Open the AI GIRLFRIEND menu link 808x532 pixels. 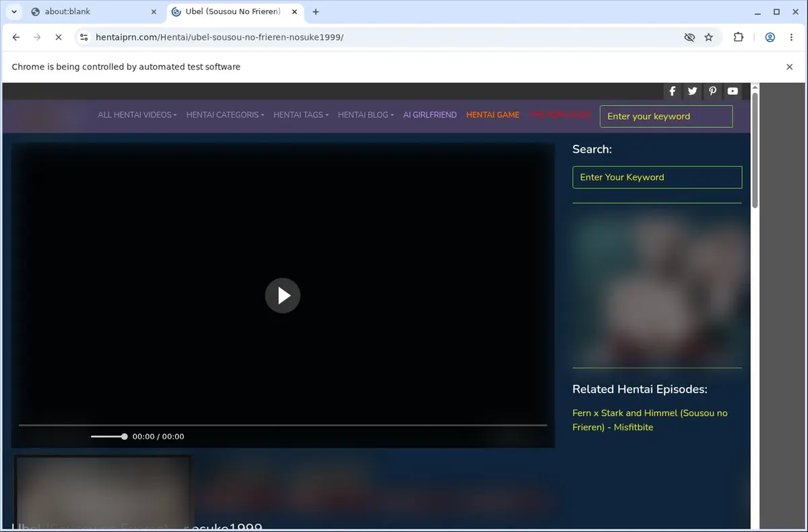pyautogui.click(x=430, y=115)
